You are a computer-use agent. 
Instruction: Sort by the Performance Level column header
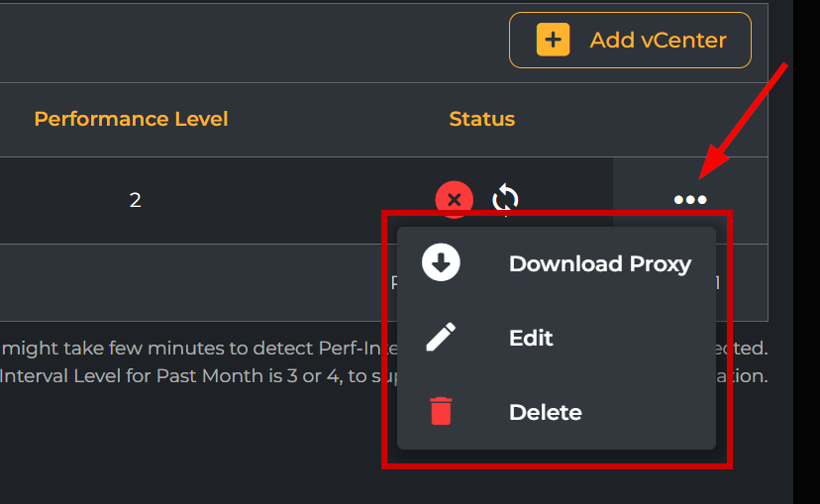tap(131, 119)
